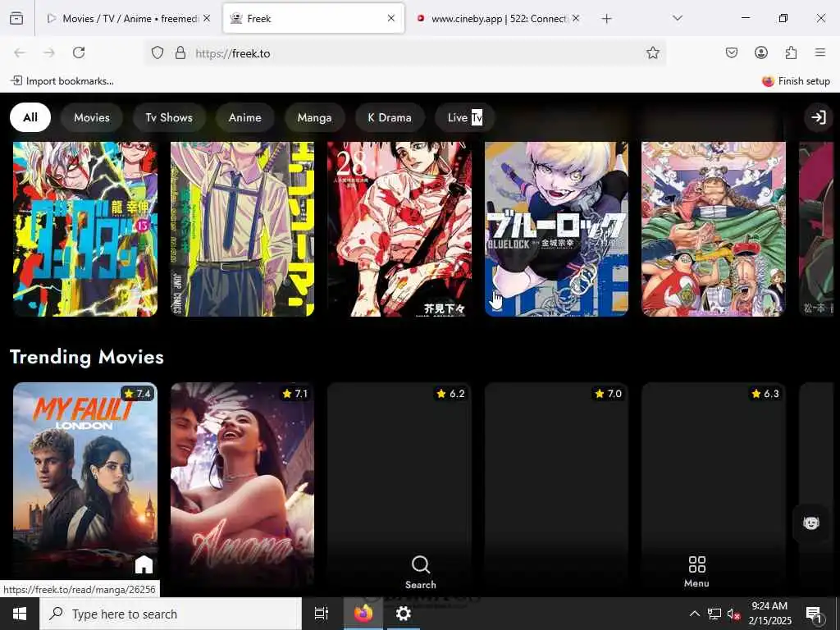The width and height of the screenshot is (840, 630).
Task: Open Firefox account icon
Action: (760, 52)
